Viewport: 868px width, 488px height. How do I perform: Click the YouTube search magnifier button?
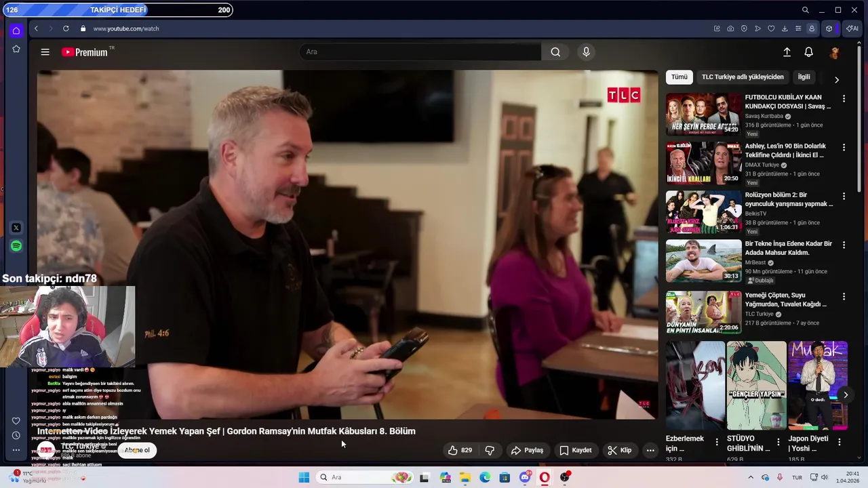(x=555, y=52)
